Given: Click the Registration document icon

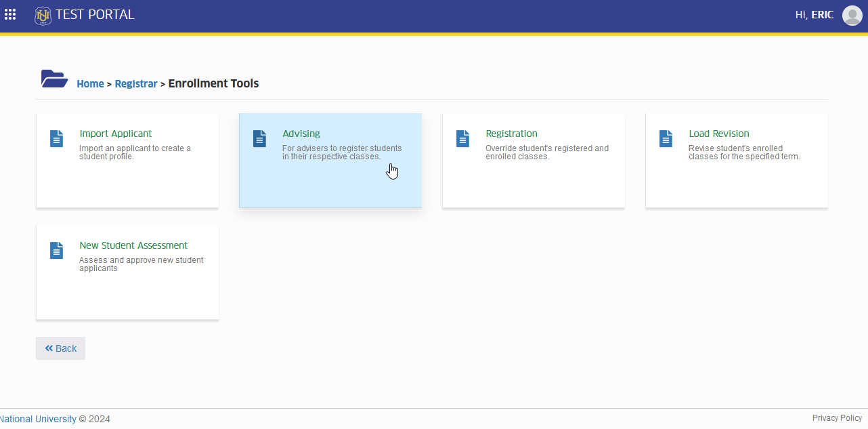Looking at the screenshot, I should pos(462,138).
